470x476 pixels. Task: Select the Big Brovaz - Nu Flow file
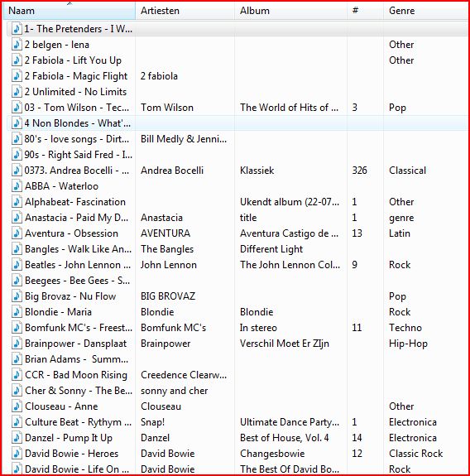237,296
